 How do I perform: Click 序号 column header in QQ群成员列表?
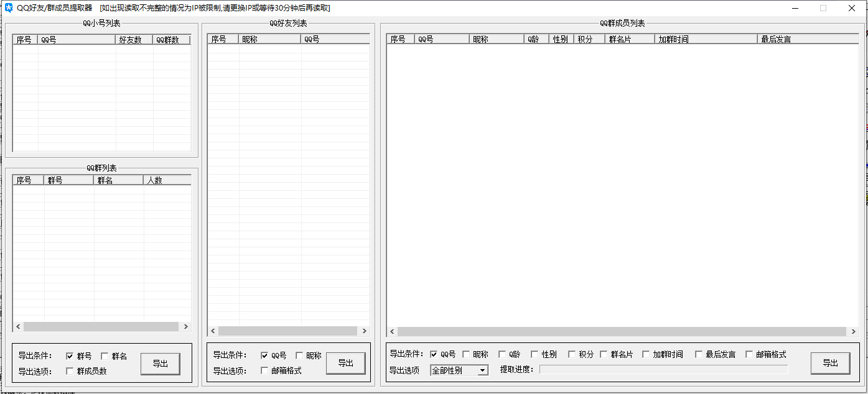pos(400,39)
